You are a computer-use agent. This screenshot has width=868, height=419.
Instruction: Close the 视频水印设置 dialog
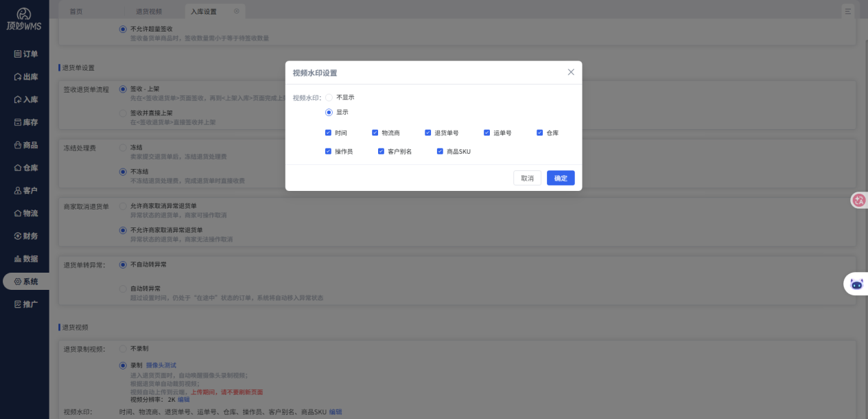click(x=571, y=72)
